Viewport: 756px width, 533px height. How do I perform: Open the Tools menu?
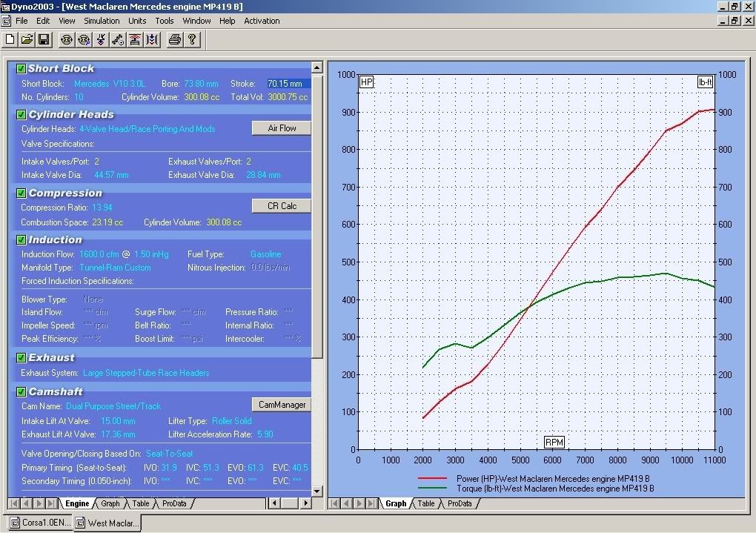165,21
